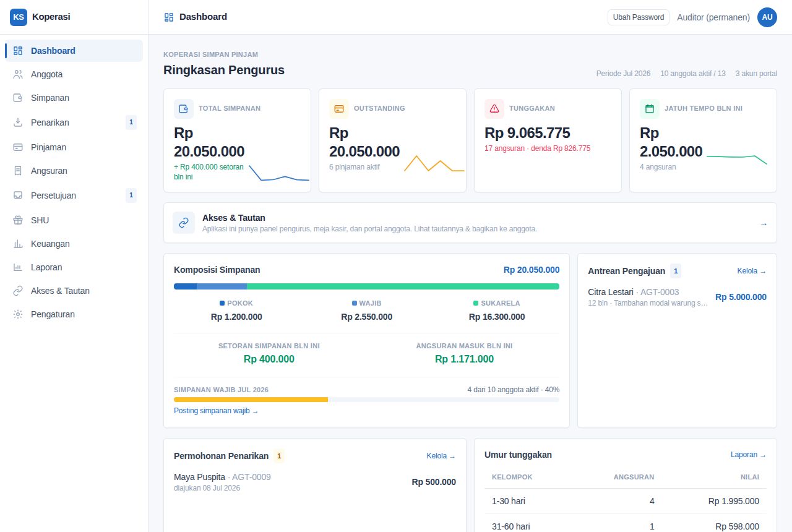Click the Penarikan download icon
792x532 pixels.
coord(18,122)
